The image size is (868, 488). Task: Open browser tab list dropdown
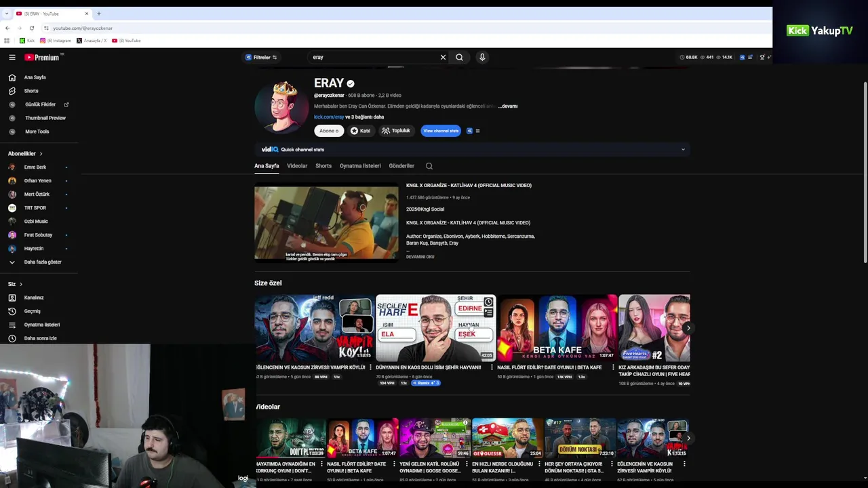[7, 14]
